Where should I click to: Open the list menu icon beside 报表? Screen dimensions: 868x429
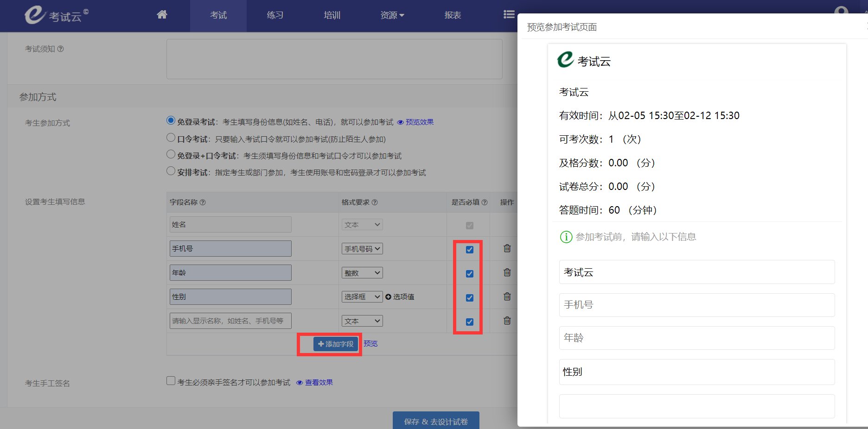click(x=509, y=14)
